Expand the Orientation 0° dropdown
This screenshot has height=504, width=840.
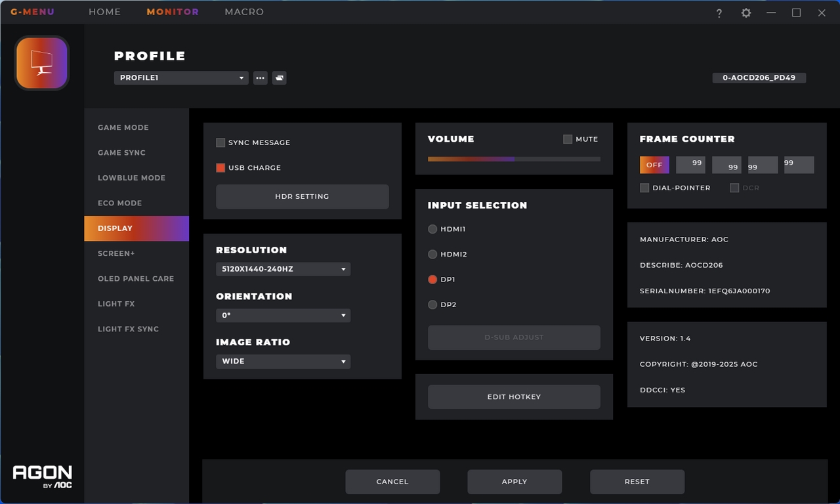(283, 316)
